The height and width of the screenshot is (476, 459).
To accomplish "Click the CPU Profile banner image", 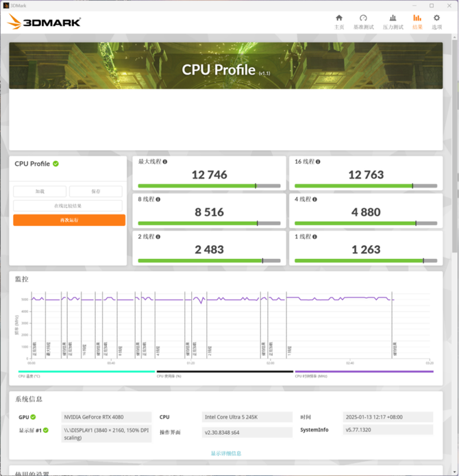I will (x=226, y=66).
